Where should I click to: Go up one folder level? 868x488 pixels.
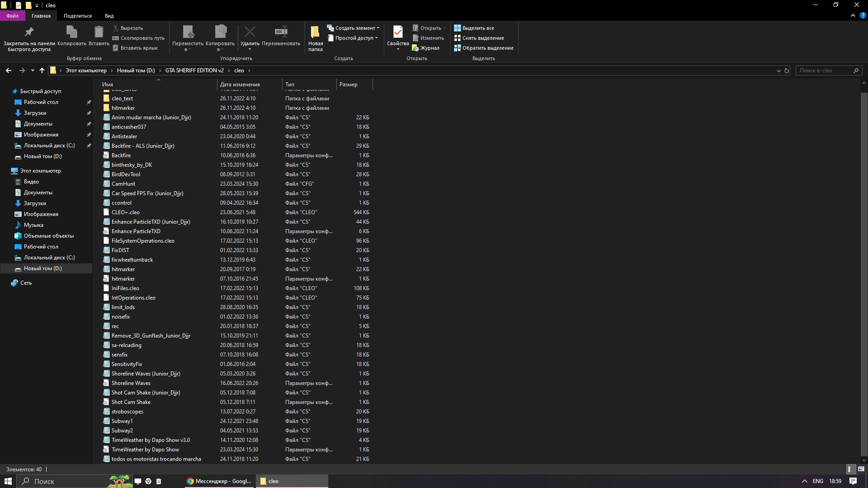(42, 70)
